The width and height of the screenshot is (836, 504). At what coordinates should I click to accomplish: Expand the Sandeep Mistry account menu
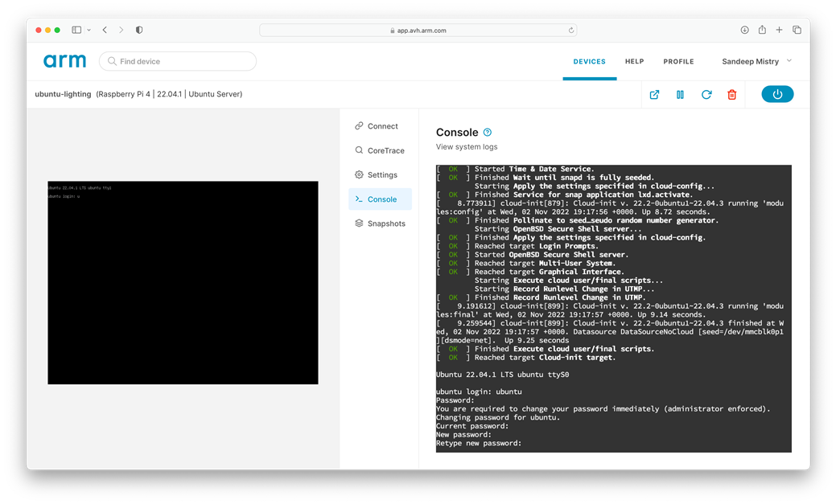tap(756, 61)
